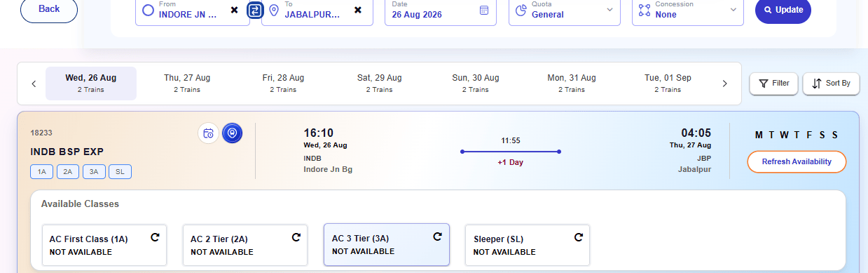The image size is (868, 273).
Task: Click train number 18233
Action: pyautogui.click(x=41, y=133)
